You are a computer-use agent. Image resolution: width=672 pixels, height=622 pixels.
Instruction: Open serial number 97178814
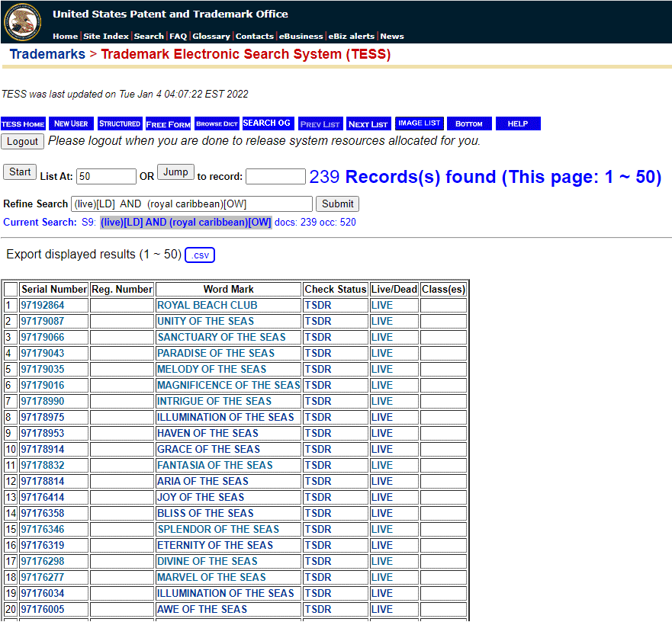(x=43, y=481)
